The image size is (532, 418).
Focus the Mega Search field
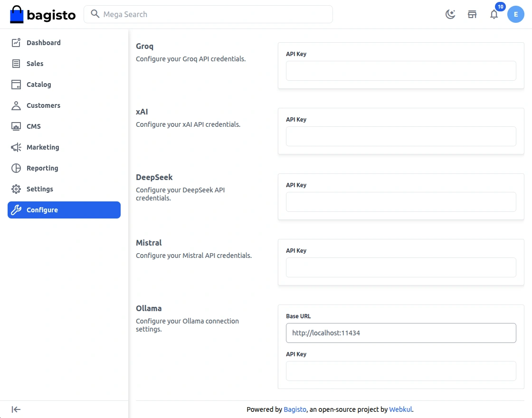pyautogui.click(x=214, y=14)
